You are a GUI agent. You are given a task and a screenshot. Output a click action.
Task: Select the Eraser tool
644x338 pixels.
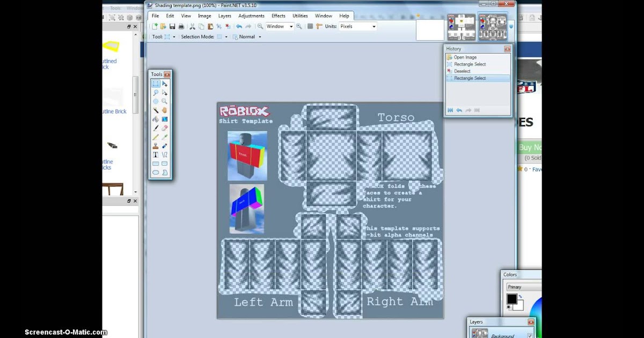click(x=164, y=128)
